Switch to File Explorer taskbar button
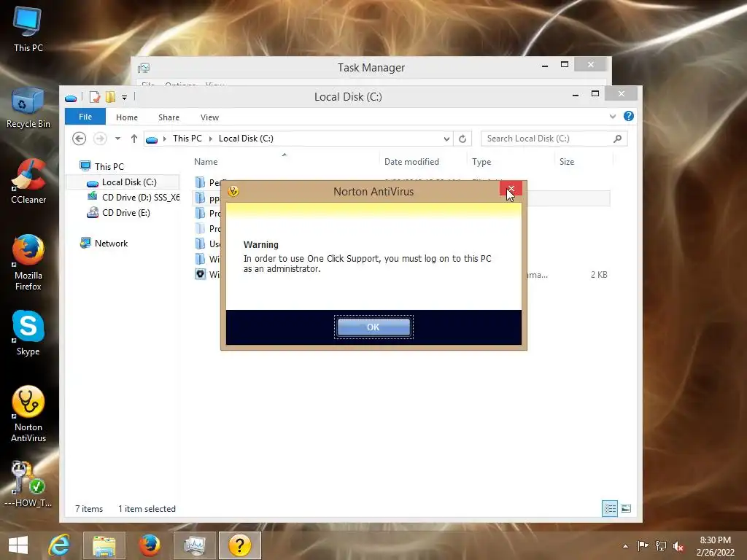Screen dimensions: 747x560 coord(104,545)
